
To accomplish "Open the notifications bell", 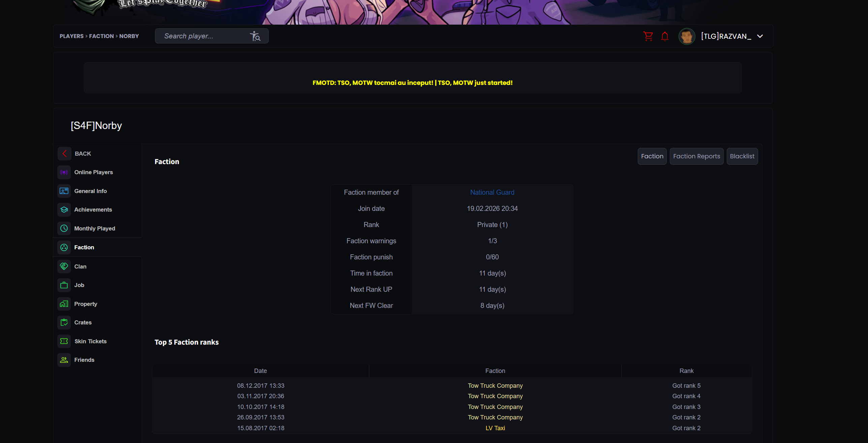I will tap(665, 36).
